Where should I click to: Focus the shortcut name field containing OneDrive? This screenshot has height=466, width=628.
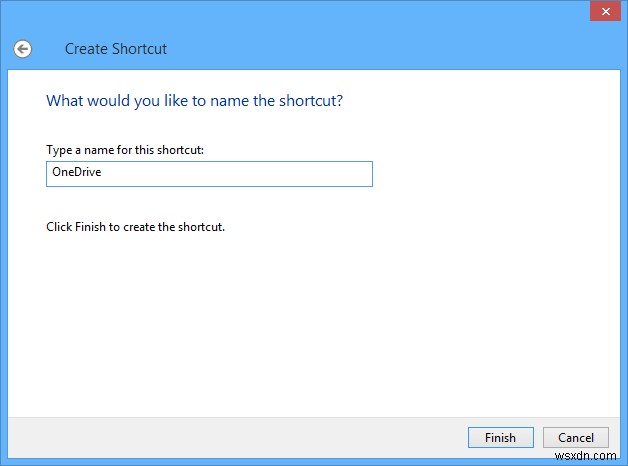209,174
